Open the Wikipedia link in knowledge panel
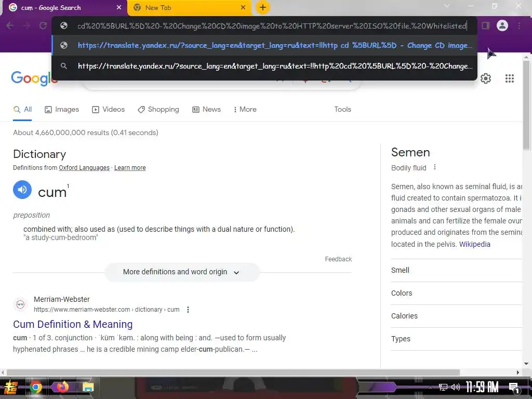Image resolution: width=532 pixels, height=399 pixels. pos(475,244)
